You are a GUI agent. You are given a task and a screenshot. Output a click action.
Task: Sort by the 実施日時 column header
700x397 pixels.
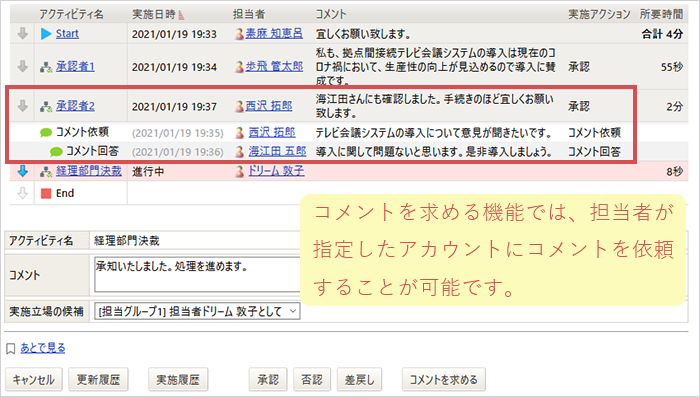point(154,14)
